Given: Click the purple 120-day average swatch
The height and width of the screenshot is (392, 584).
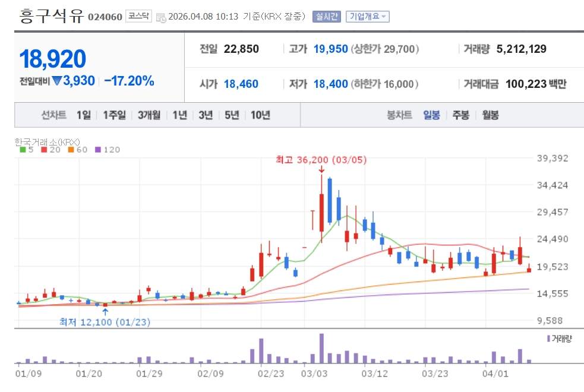Looking at the screenshot, I should [98, 150].
